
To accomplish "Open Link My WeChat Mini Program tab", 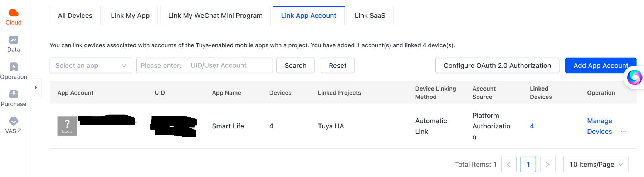I will [x=215, y=16].
